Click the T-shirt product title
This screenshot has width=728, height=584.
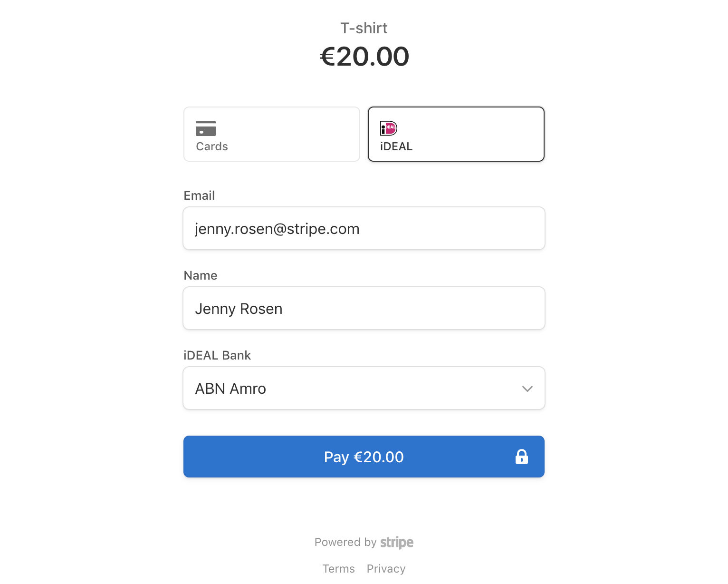(364, 28)
